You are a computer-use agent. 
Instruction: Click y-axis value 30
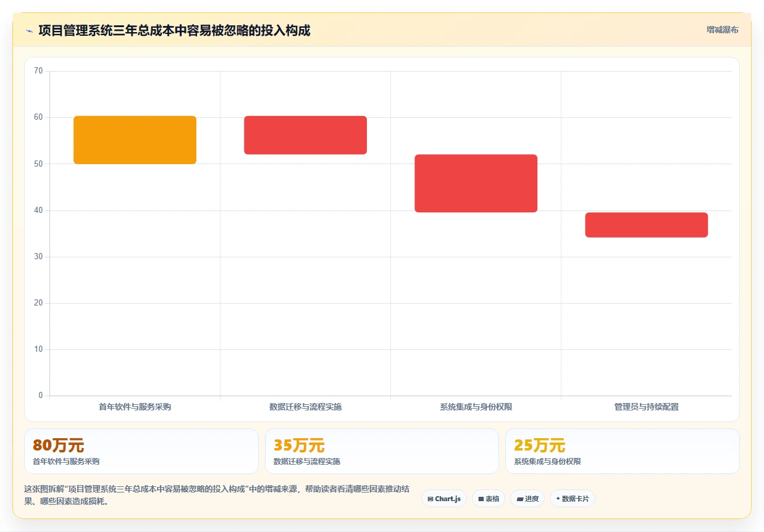(x=38, y=257)
